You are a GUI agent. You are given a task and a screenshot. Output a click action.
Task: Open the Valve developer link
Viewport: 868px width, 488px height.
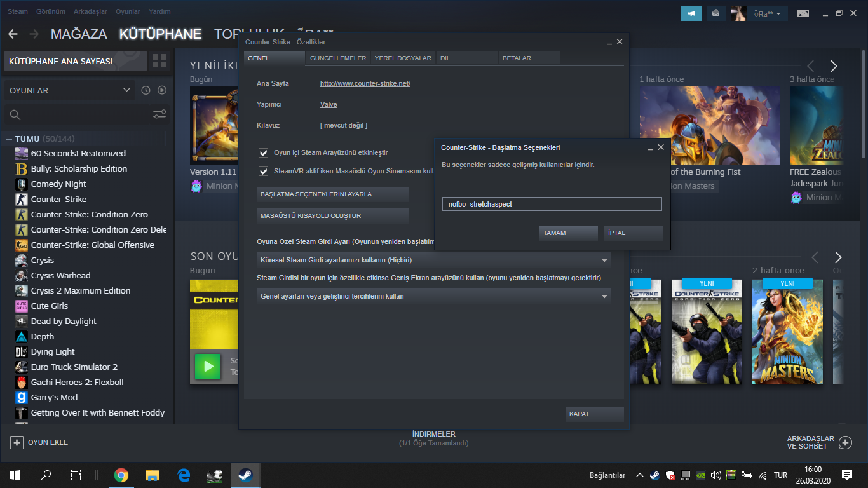(329, 104)
